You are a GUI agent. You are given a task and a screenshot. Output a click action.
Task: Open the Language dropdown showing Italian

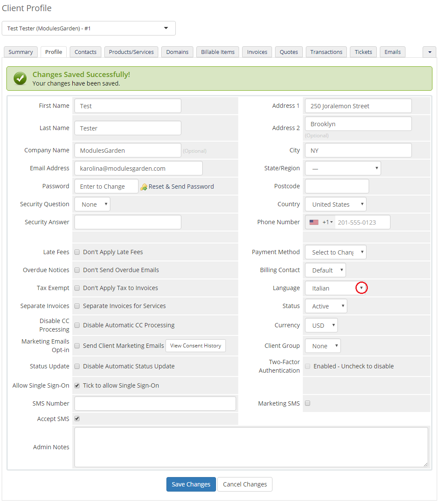(335, 288)
